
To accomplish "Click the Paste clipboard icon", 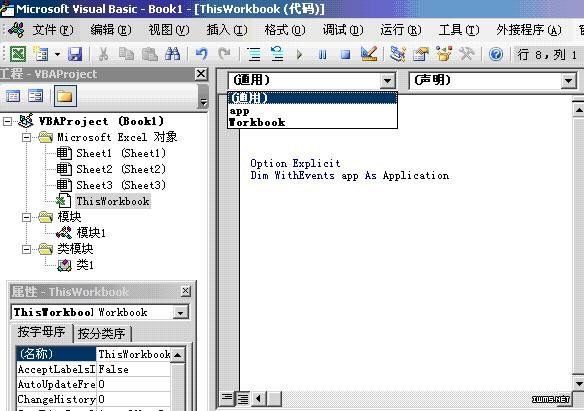I will click(149, 54).
